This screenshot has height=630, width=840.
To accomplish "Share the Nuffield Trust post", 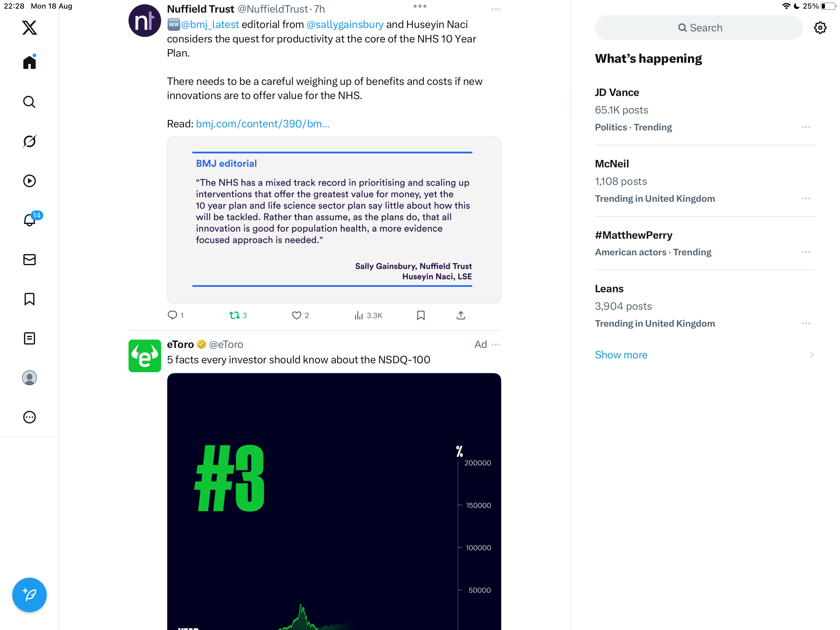I will click(x=461, y=315).
